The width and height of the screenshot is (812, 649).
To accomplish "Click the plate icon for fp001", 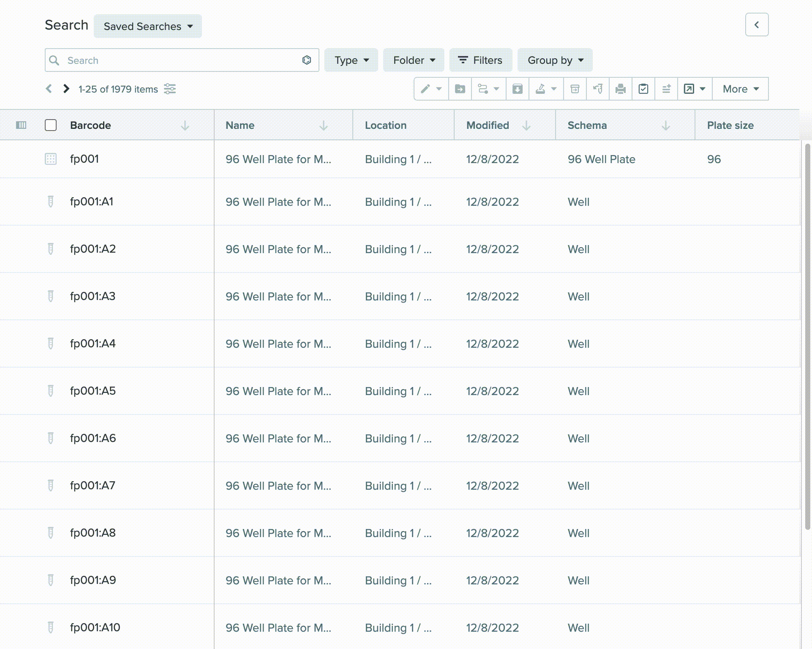I will [x=51, y=159].
